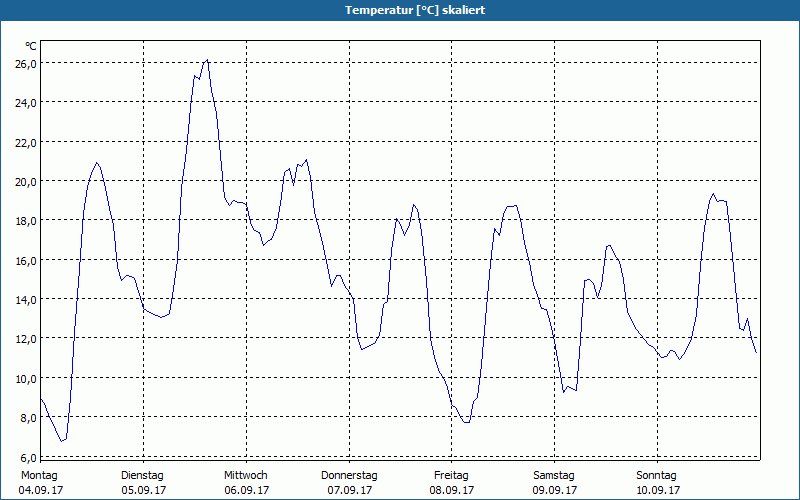Click the Mittwoch day label

point(246,476)
